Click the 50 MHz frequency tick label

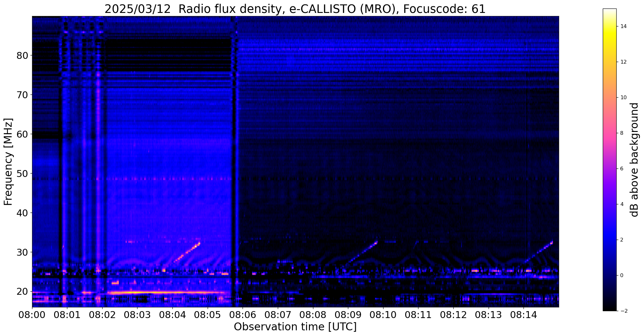click(x=22, y=174)
